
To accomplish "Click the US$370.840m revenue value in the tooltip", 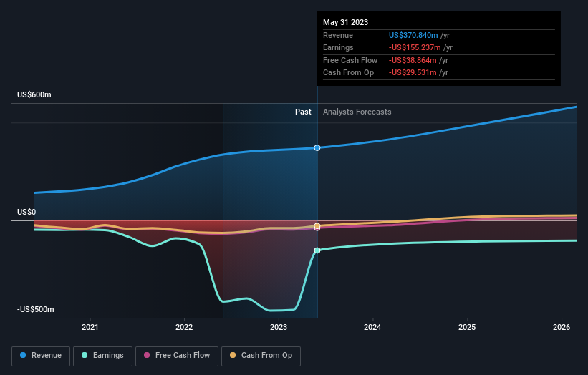I will pyautogui.click(x=413, y=35).
